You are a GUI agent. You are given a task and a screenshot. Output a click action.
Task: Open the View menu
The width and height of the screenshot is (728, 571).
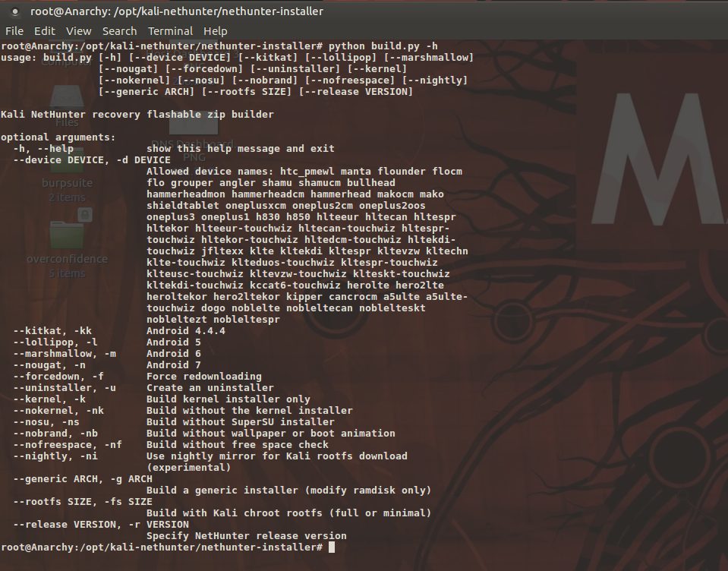78,31
